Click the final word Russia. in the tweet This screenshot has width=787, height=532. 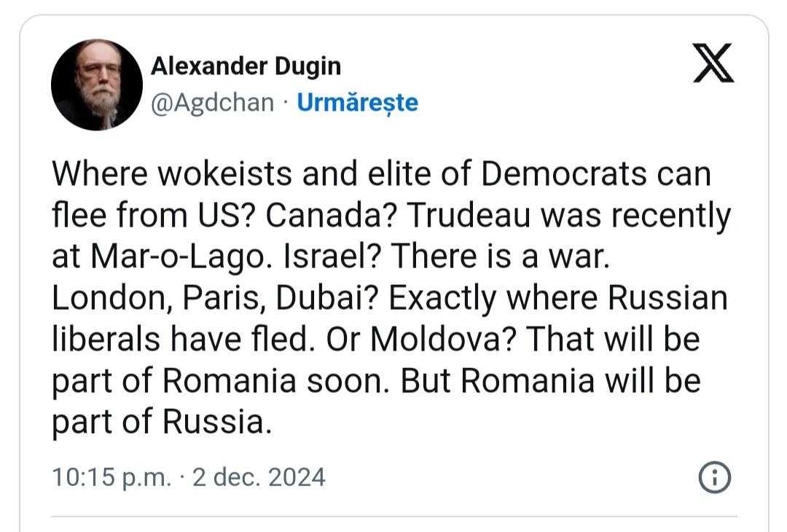[x=217, y=422]
